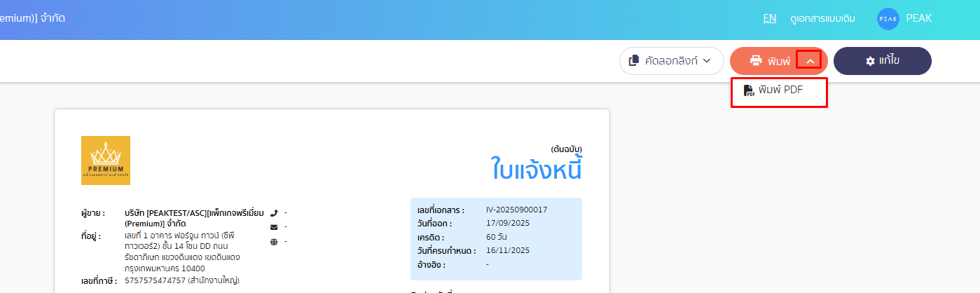Click the อ้างอิง reference label
The height and width of the screenshot is (293, 980).
[431, 265]
